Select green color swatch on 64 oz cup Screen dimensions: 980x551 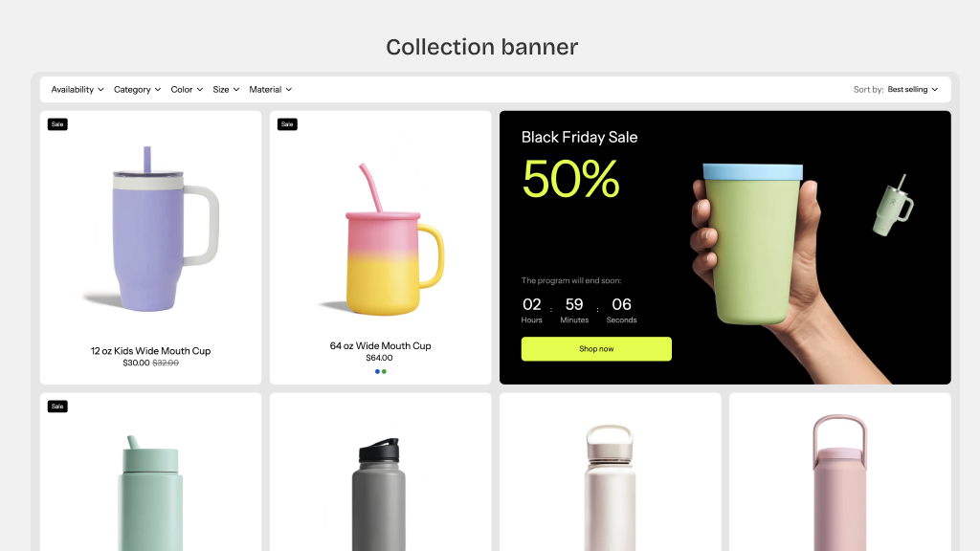[x=384, y=372]
